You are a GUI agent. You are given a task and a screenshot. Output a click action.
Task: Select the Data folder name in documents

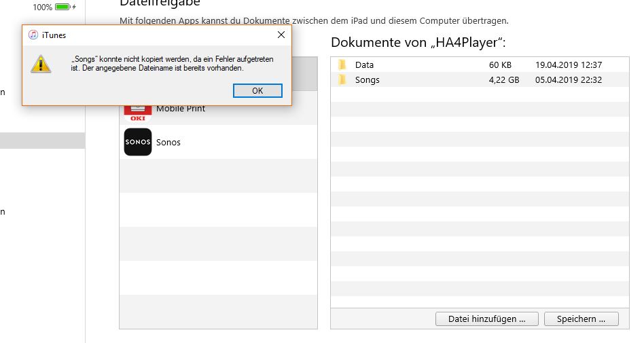coord(364,65)
